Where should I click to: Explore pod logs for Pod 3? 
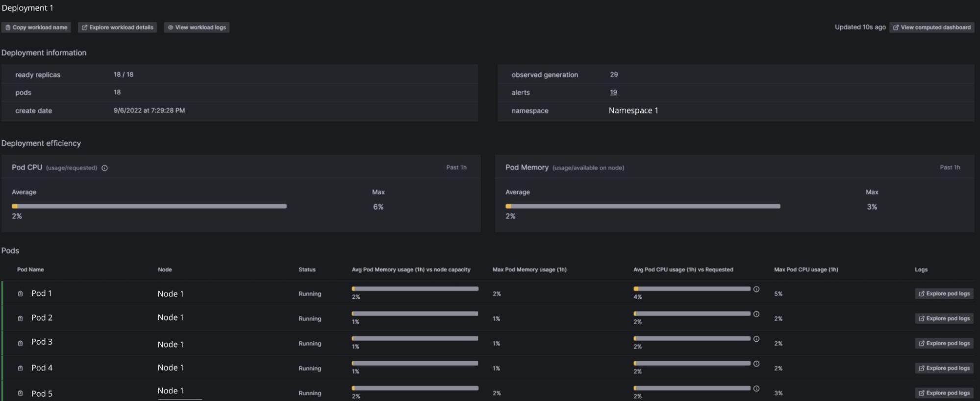pyautogui.click(x=944, y=344)
